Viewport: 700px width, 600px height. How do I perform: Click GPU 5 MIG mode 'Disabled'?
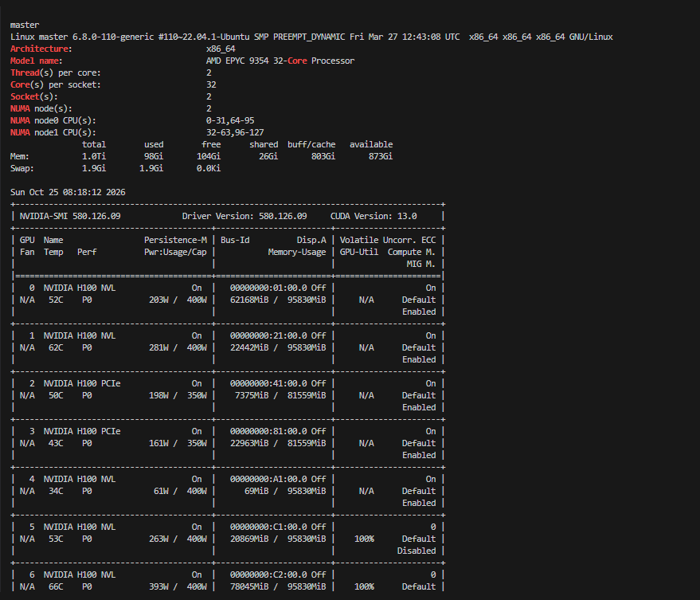(x=416, y=551)
